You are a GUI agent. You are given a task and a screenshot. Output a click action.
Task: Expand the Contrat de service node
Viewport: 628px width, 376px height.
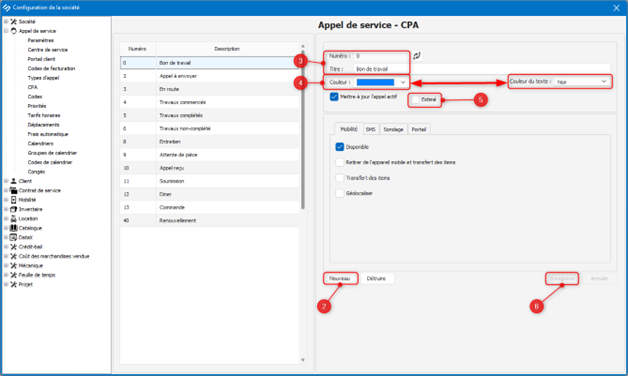6,190
